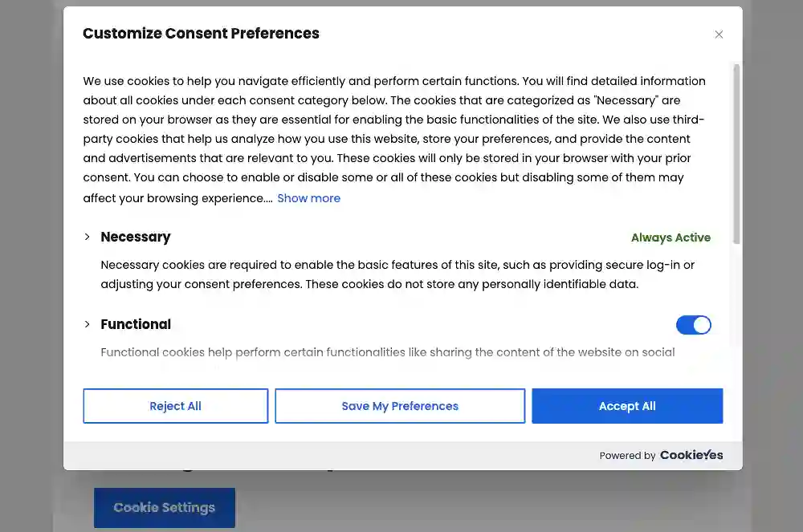Click the background Cookie Settings button
Viewport: 803px width, 532px height.
165,507
